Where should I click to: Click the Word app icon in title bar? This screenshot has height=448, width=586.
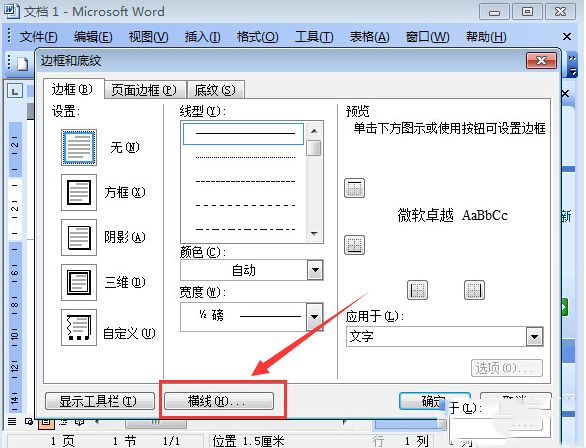11,11
